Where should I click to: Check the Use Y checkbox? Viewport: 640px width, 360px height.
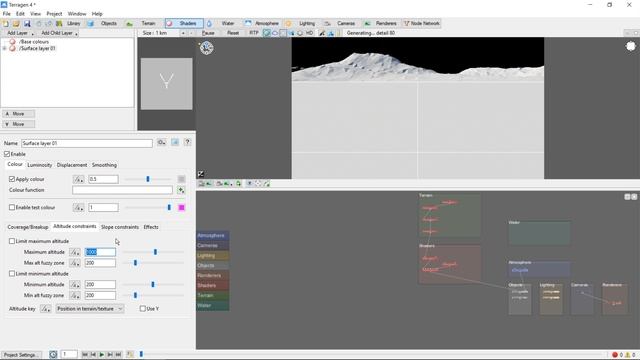click(x=142, y=309)
